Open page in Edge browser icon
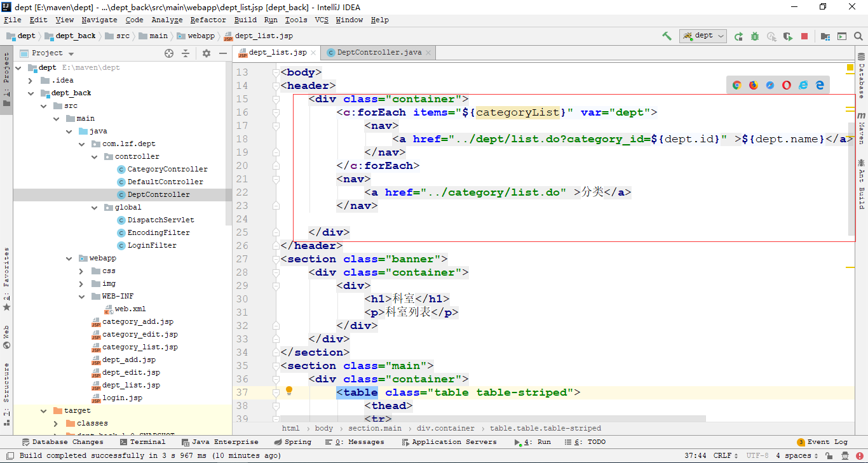 (x=820, y=85)
